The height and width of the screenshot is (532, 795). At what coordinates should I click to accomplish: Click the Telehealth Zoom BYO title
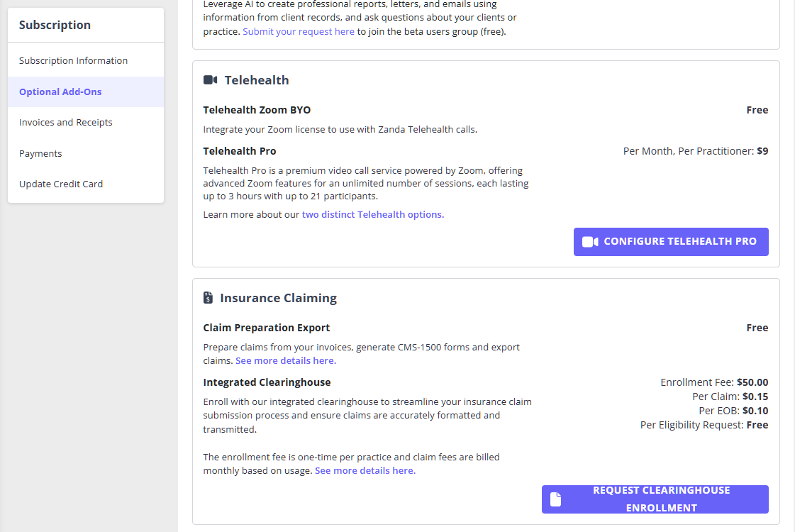[257, 111]
